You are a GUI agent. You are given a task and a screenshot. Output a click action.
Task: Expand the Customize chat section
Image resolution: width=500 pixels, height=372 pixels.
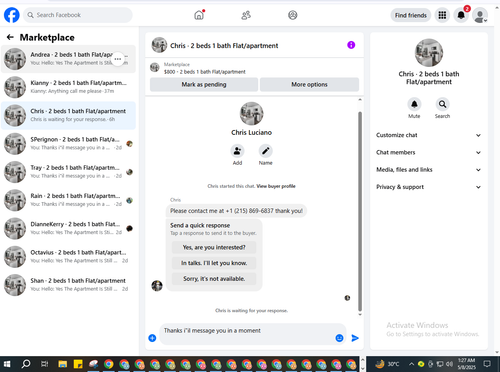point(429,135)
